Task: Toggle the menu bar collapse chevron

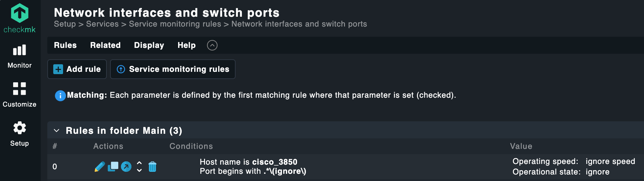Action: 212,45
